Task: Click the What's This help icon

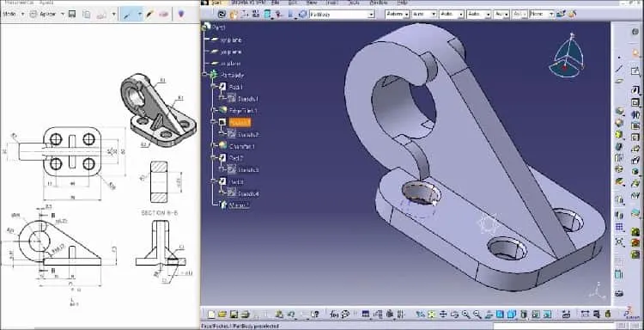Action: [314, 315]
